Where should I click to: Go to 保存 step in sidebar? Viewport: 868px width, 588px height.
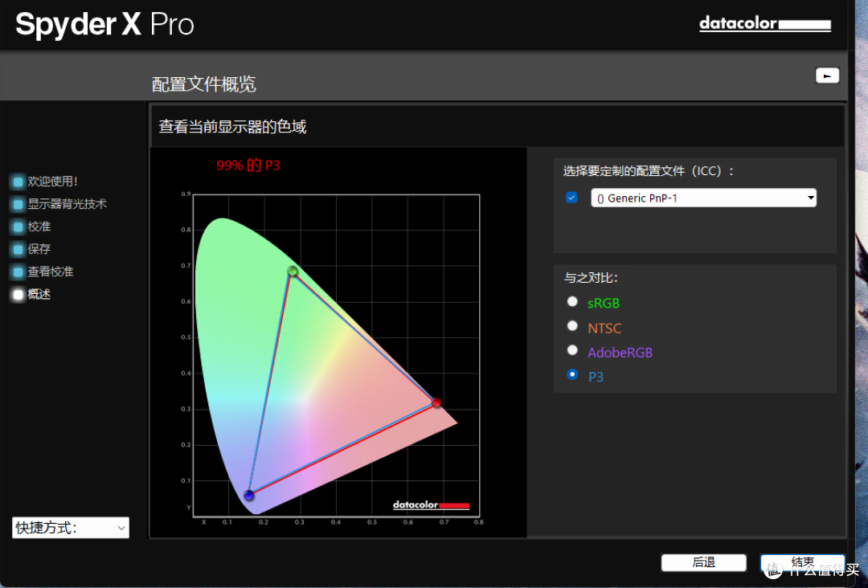coord(39,250)
